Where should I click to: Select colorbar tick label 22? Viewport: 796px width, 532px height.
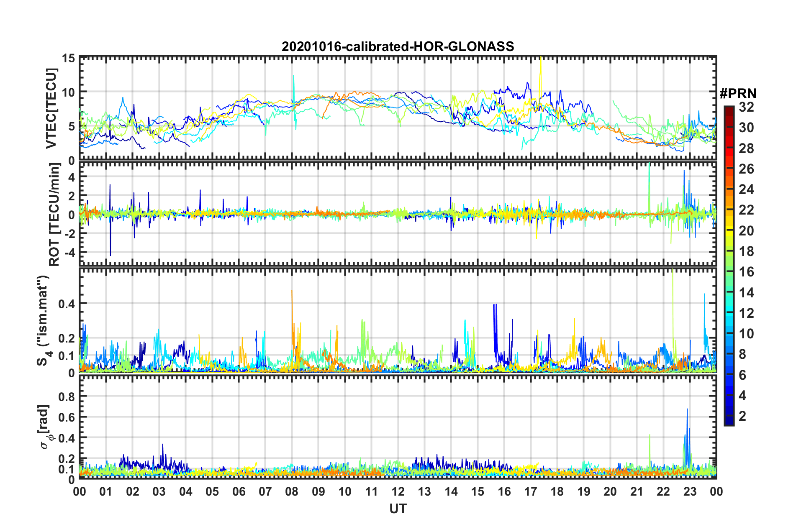click(746, 210)
